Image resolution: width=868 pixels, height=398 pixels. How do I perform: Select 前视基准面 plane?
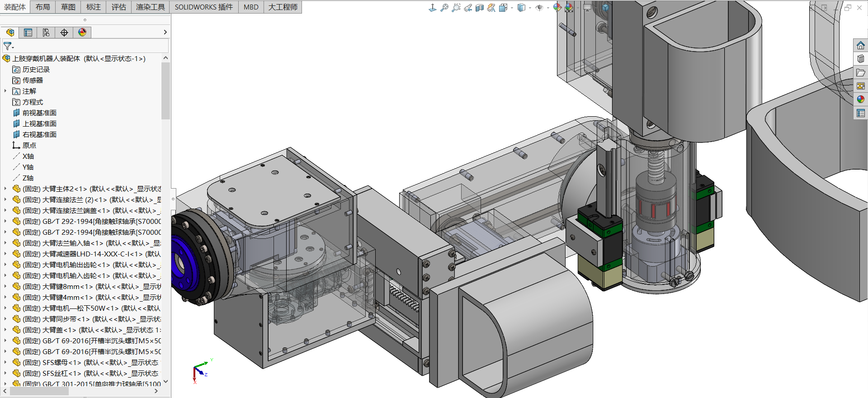39,113
